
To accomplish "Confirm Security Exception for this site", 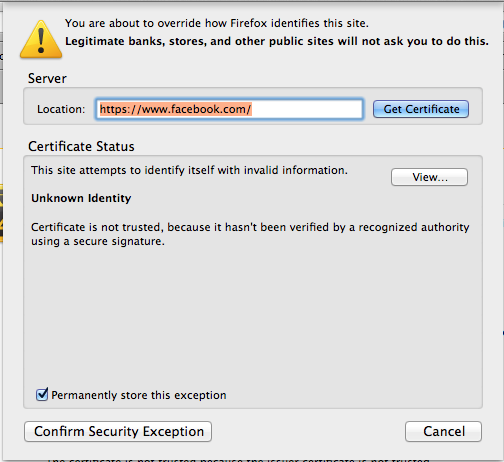I will 118,431.
